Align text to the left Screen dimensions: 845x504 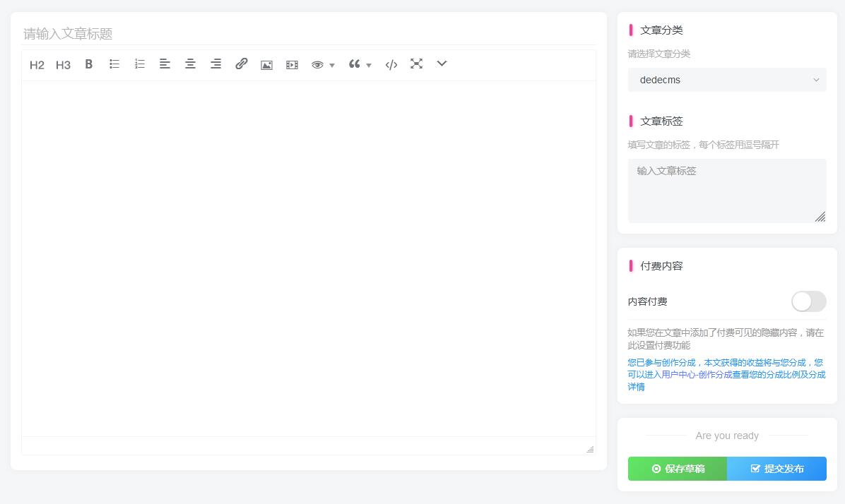pyautogui.click(x=165, y=64)
